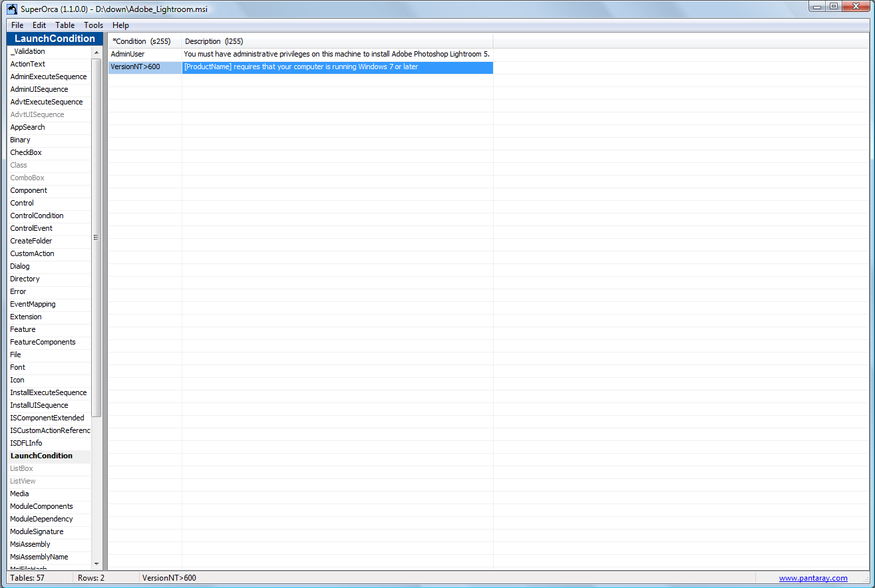Select the AdminUISequence table
Screen dimensions: 875x588
[x=49, y=89]
